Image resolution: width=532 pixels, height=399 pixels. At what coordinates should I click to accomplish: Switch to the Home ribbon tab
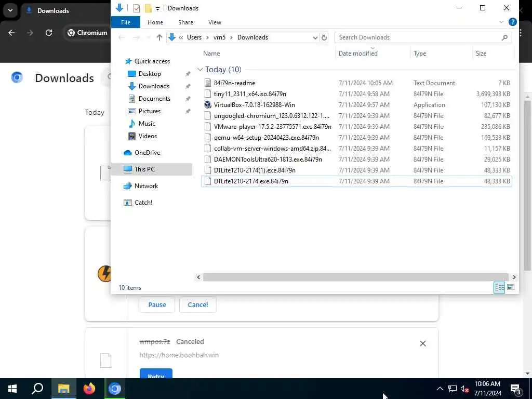tap(155, 22)
